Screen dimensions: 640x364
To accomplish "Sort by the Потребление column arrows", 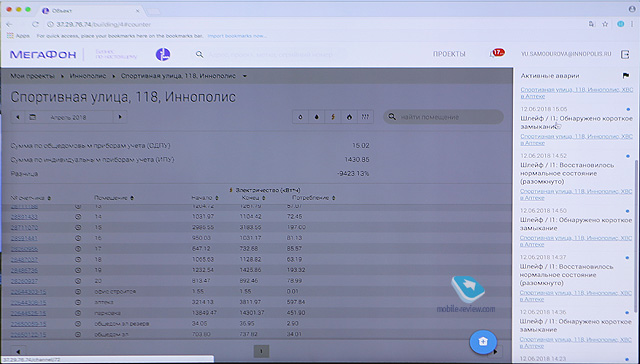I will (x=333, y=198).
